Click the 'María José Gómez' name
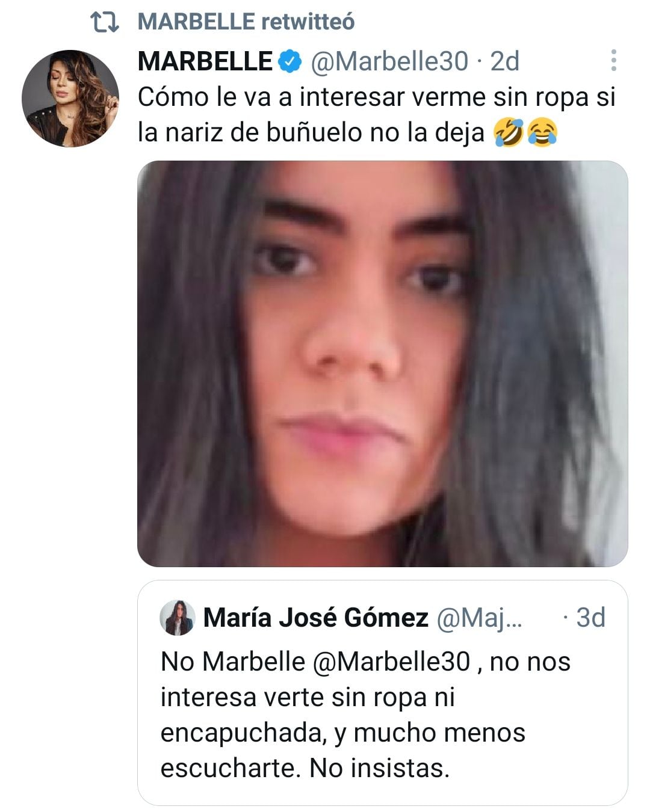Viewport: 650px width, 812px height. 316,617
